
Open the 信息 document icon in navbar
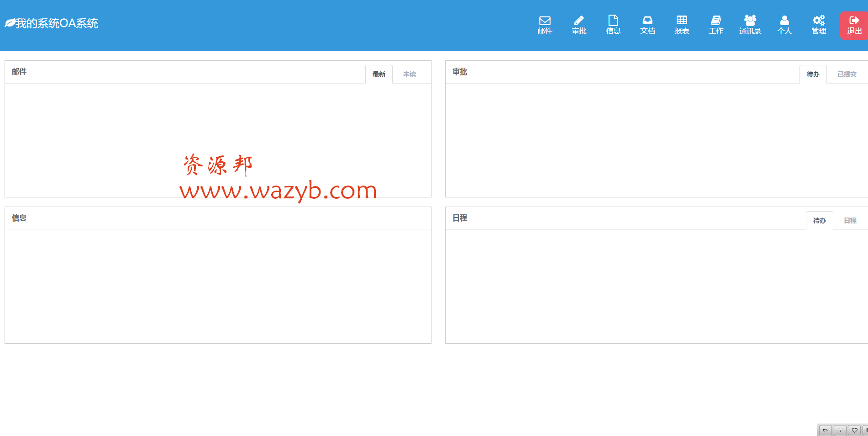coord(613,25)
